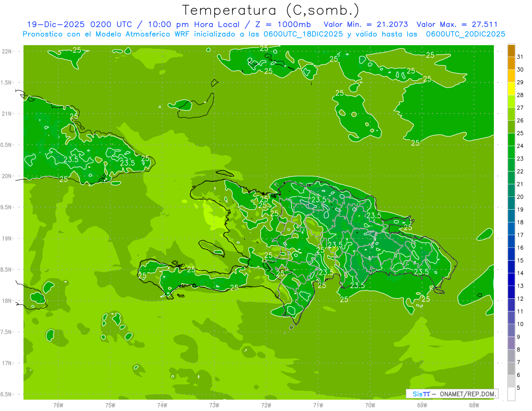
Task: Click the colorbar swatch between 22 and 23
Action: coord(511,165)
